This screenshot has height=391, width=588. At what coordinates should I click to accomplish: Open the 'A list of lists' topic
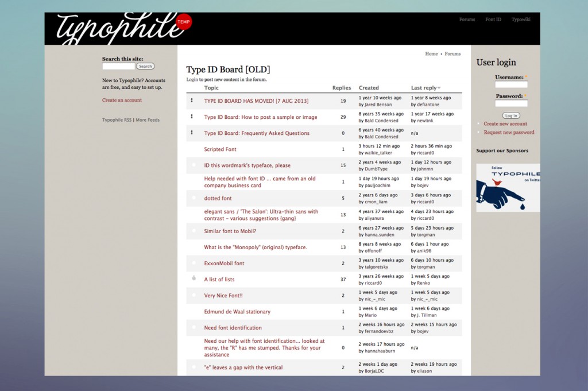(x=219, y=280)
